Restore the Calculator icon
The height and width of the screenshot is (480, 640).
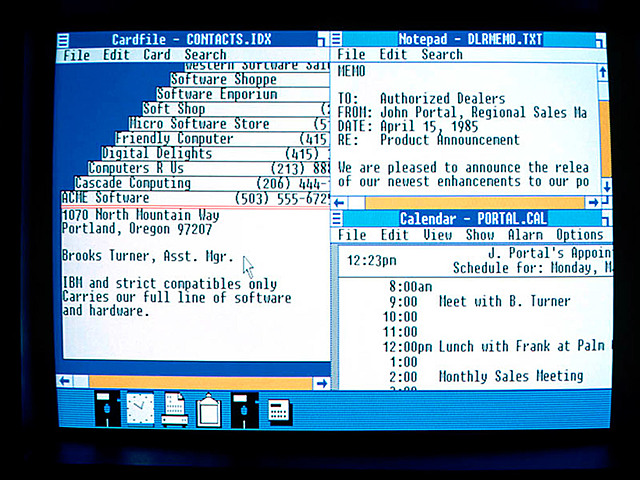coord(279,411)
